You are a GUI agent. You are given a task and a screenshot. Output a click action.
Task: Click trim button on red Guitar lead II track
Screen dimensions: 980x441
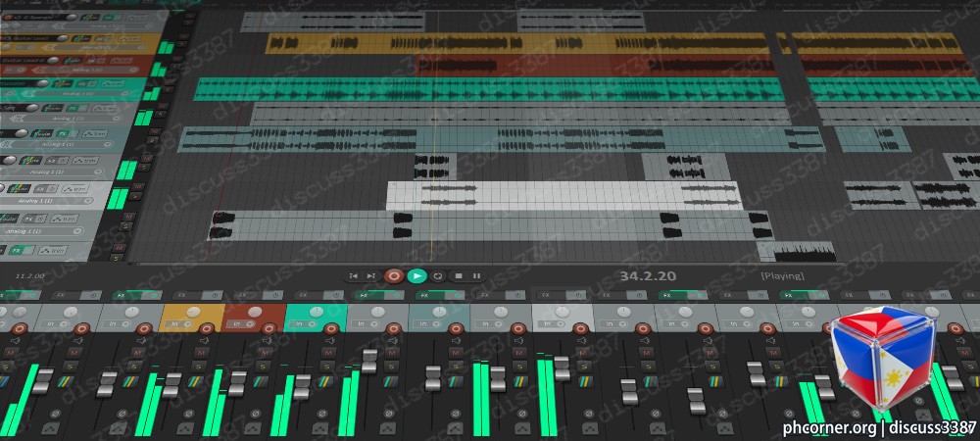click(x=122, y=61)
